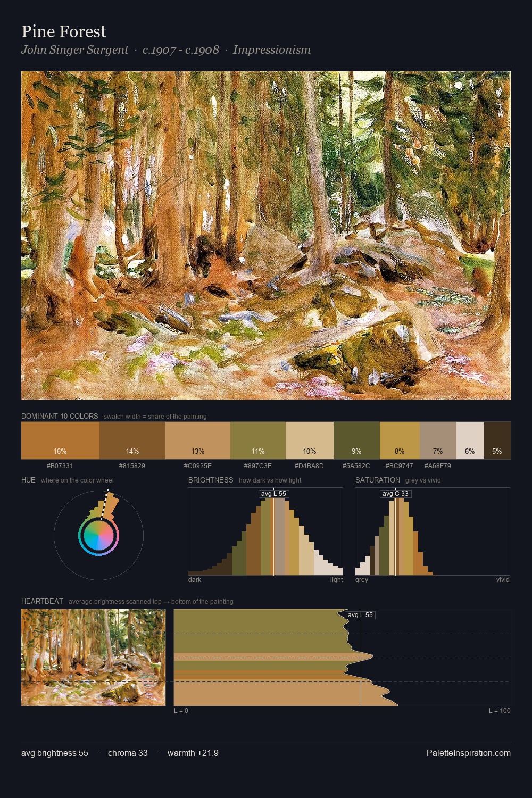The image size is (532, 798).
Task: Click the #B07331 hex code label
Action: [60, 466]
